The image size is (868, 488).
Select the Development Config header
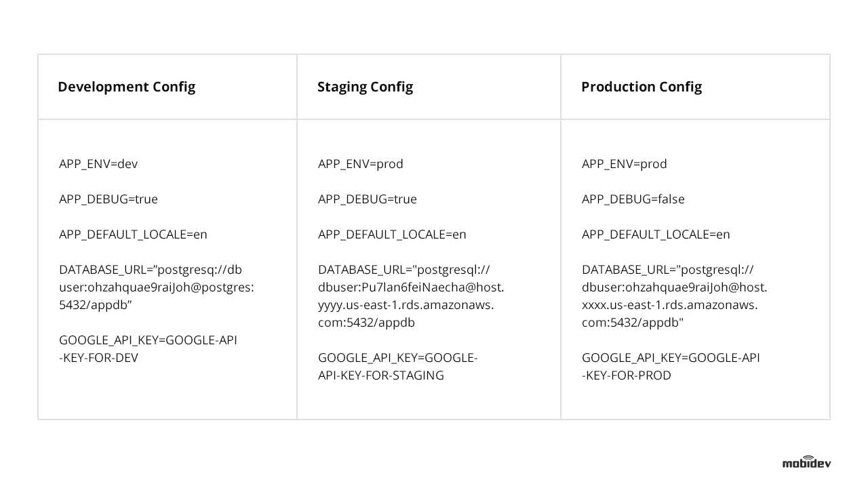[x=126, y=87]
